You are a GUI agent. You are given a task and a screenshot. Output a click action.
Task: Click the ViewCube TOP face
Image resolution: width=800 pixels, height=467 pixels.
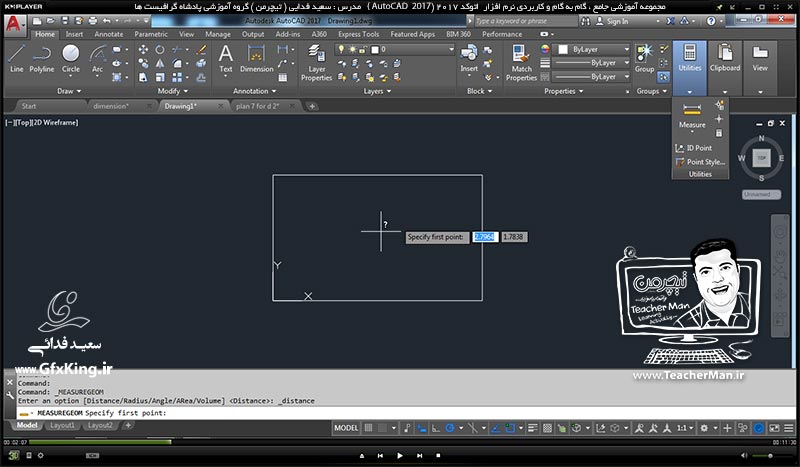click(x=761, y=158)
